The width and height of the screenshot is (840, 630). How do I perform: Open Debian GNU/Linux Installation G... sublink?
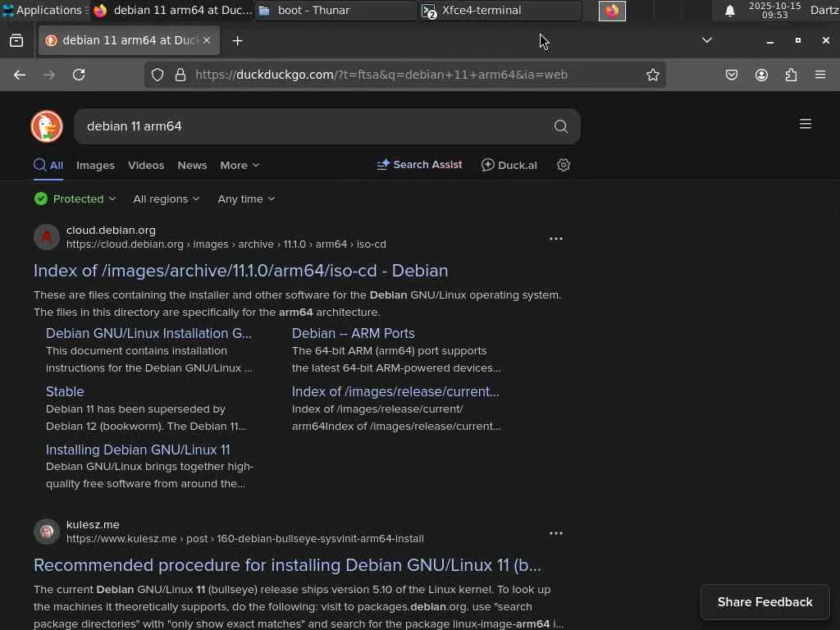148,333
